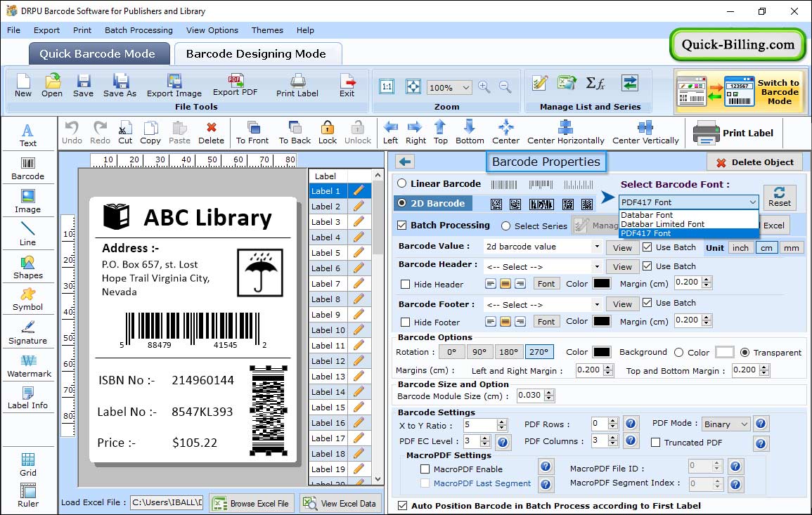Open the Barcode Options rotation Color swatch
812x515 pixels.
click(x=601, y=352)
